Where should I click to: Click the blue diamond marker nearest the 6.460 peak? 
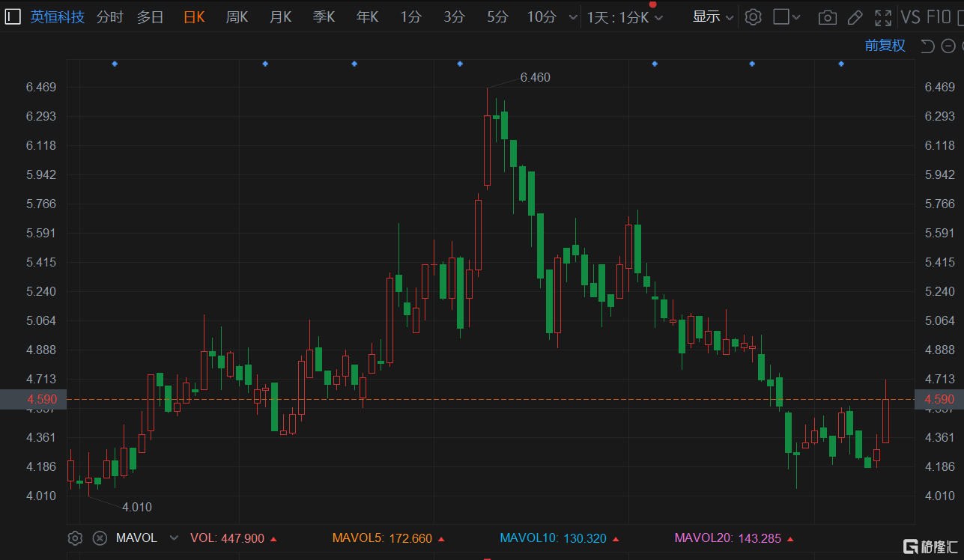pyautogui.click(x=460, y=64)
